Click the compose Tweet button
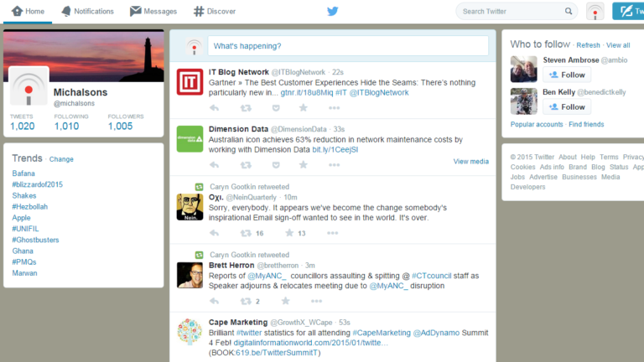644x362 pixels. point(629,11)
